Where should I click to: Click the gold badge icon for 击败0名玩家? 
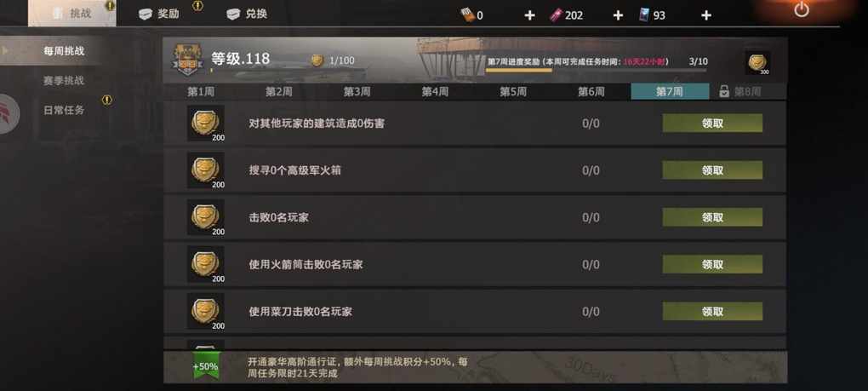205,217
